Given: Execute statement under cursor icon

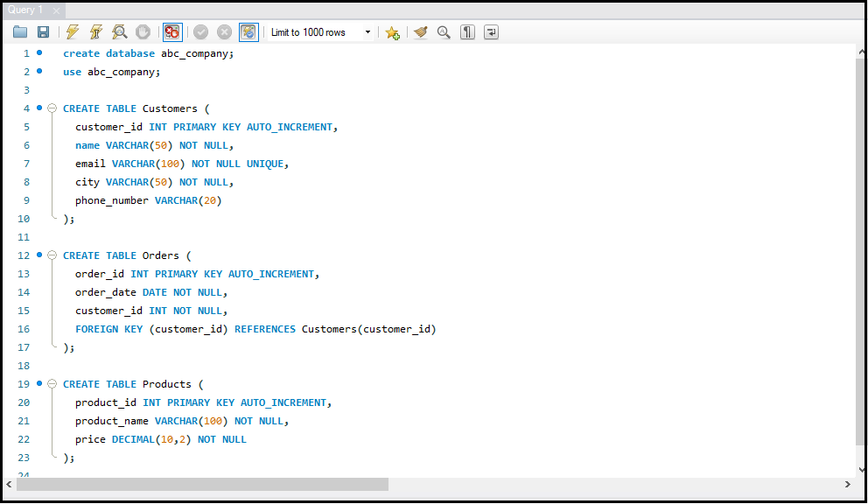Looking at the screenshot, I should click(x=96, y=32).
